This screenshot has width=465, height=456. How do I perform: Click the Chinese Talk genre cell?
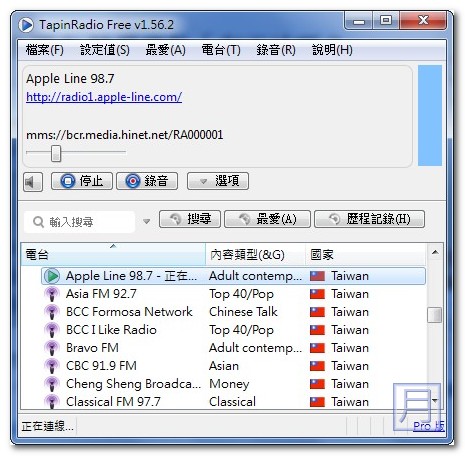tap(243, 312)
